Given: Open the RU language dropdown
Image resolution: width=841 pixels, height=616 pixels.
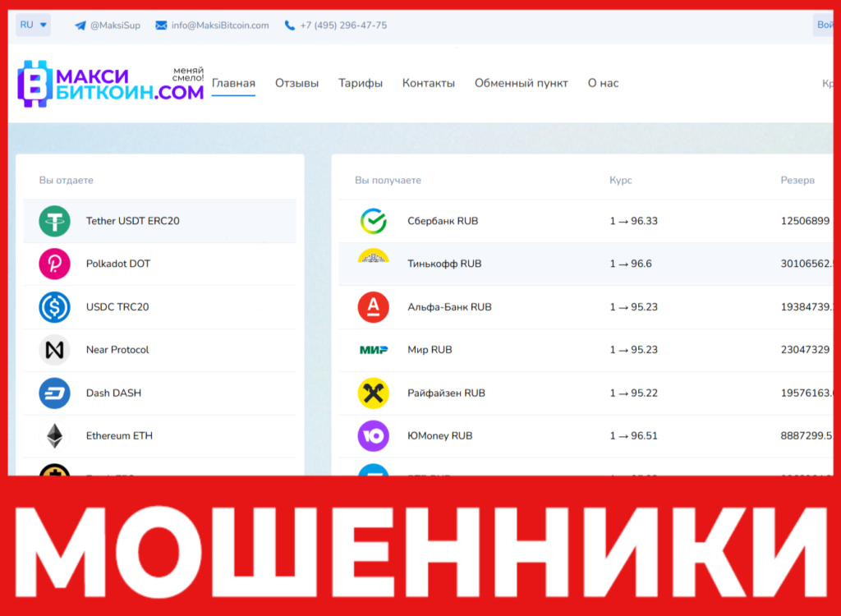Looking at the screenshot, I should (32, 25).
